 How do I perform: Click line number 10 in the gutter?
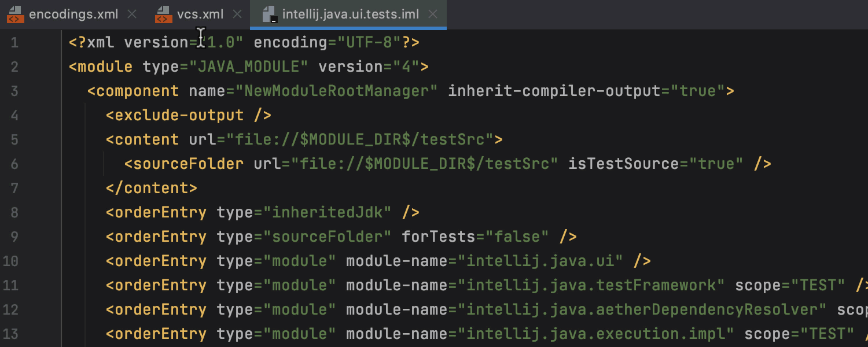[10, 261]
